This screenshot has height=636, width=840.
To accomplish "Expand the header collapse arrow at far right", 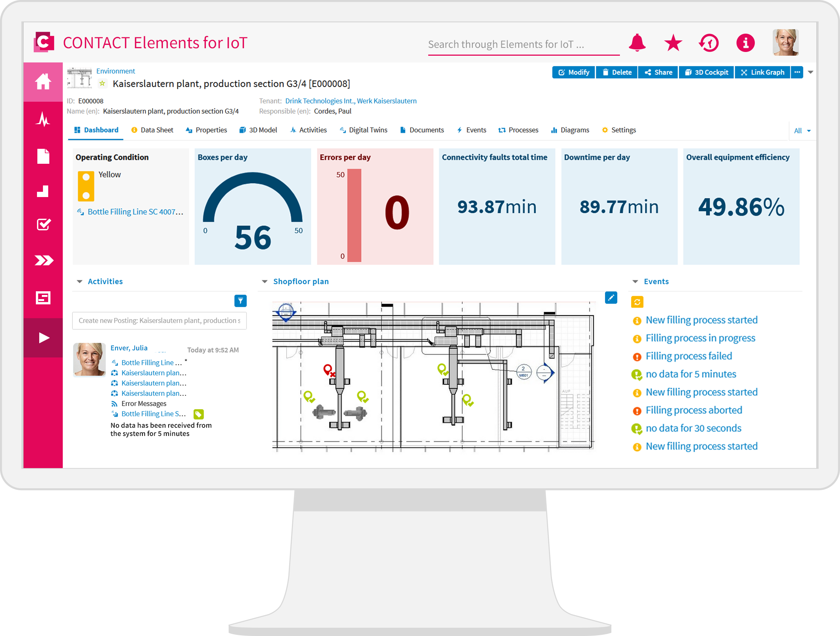I will 810,72.
